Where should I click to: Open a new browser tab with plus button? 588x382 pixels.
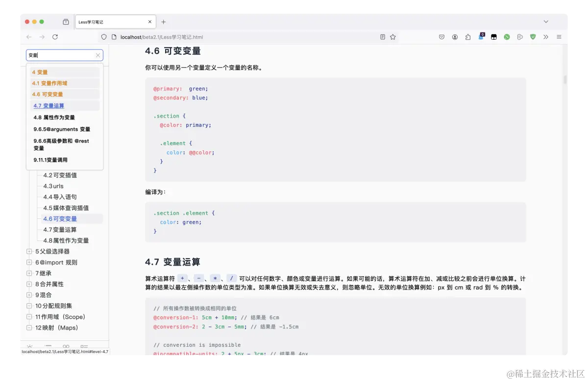pos(163,22)
